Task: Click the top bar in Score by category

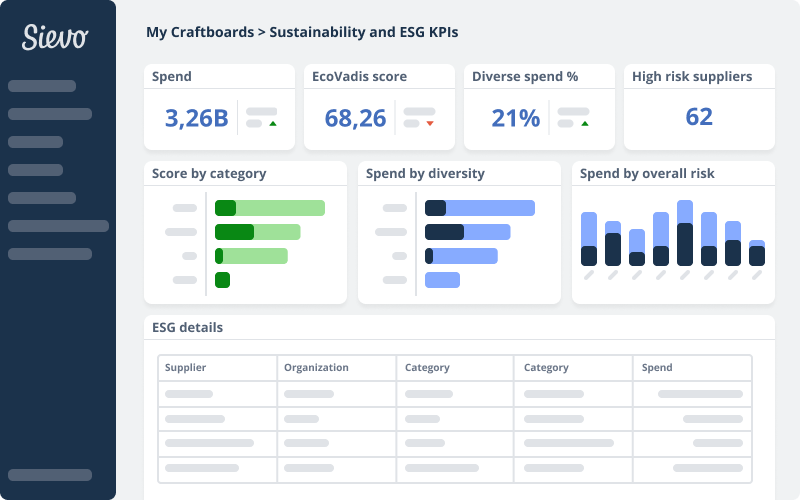Action: click(x=270, y=208)
